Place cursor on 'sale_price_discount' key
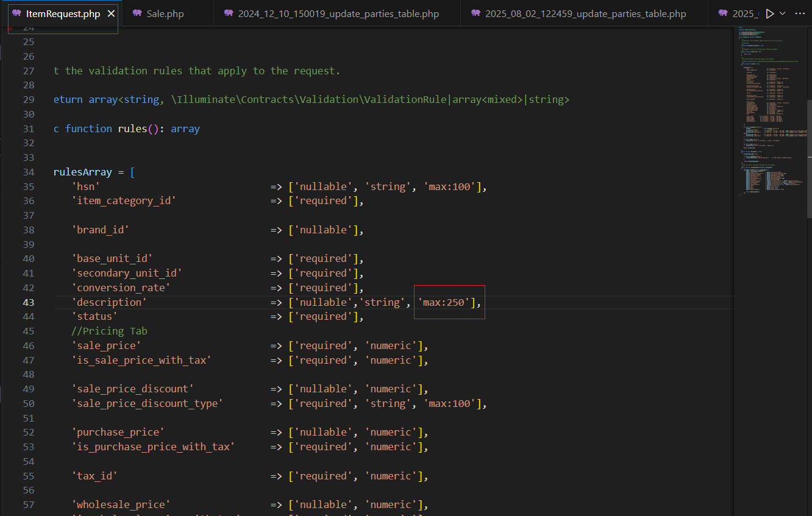The height and width of the screenshot is (516, 812). pyautogui.click(x=133, y=389)
